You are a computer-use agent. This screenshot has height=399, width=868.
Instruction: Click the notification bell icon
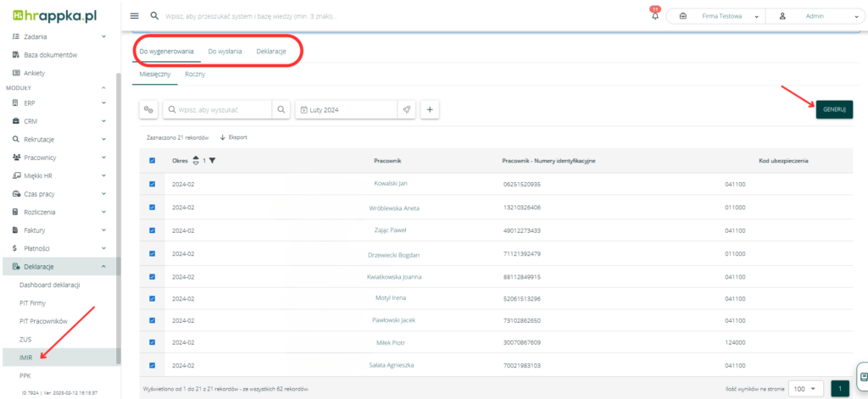pyautogui.click(x=654, y=16)
